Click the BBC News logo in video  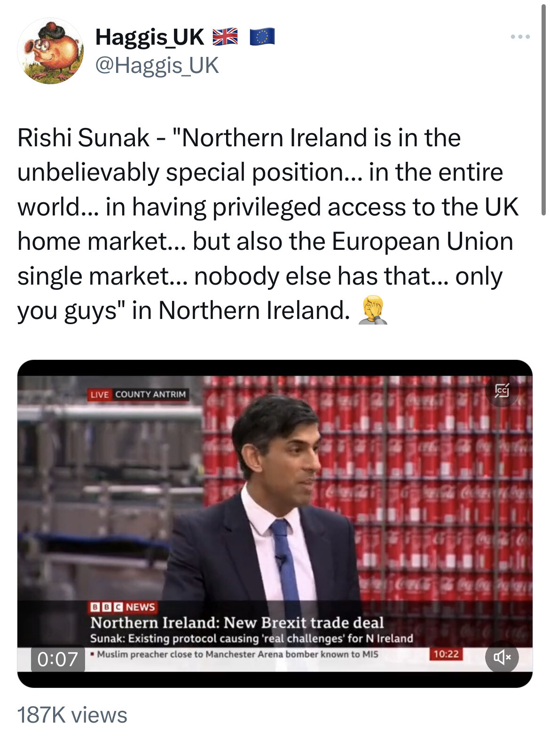tap(122, 607)
